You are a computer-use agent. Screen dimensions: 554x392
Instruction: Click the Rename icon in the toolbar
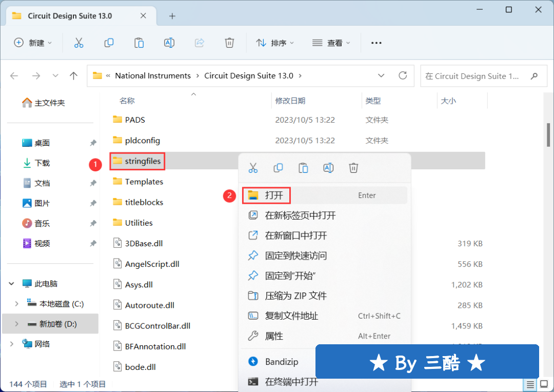(169, 43)
